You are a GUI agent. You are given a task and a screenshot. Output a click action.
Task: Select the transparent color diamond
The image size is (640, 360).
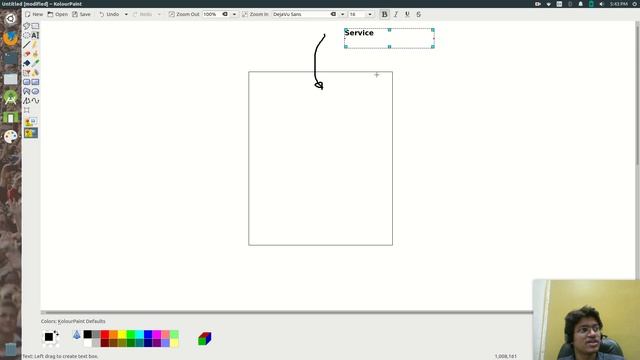coord(77,335)
